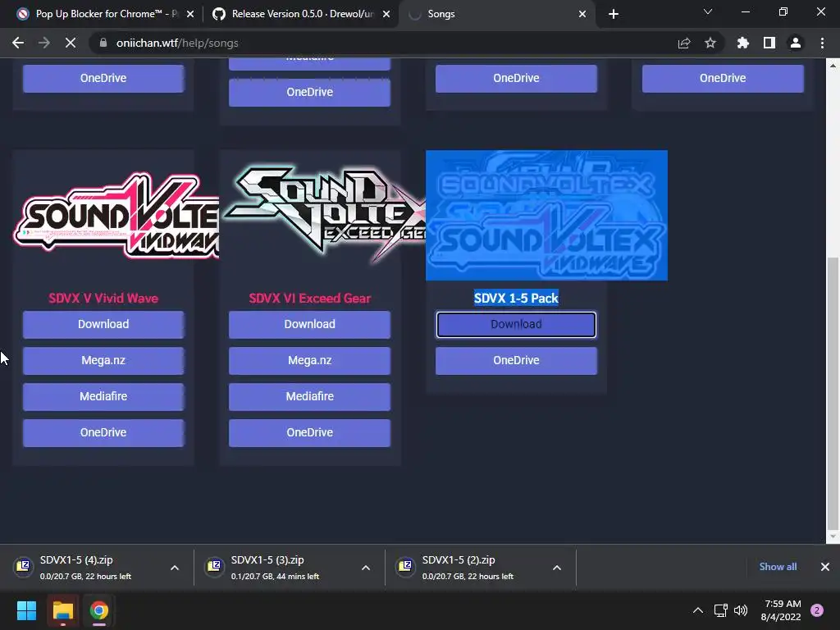Download SDVX V Vivid Wave
The height and width of the screenshot is (630, 840).
[x=103, y=324]
